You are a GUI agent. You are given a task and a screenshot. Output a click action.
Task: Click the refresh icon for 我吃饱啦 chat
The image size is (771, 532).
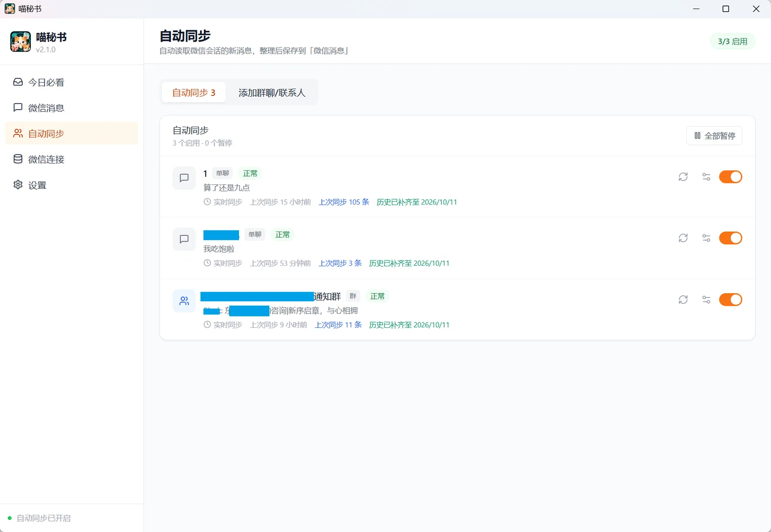pos(683,238)
